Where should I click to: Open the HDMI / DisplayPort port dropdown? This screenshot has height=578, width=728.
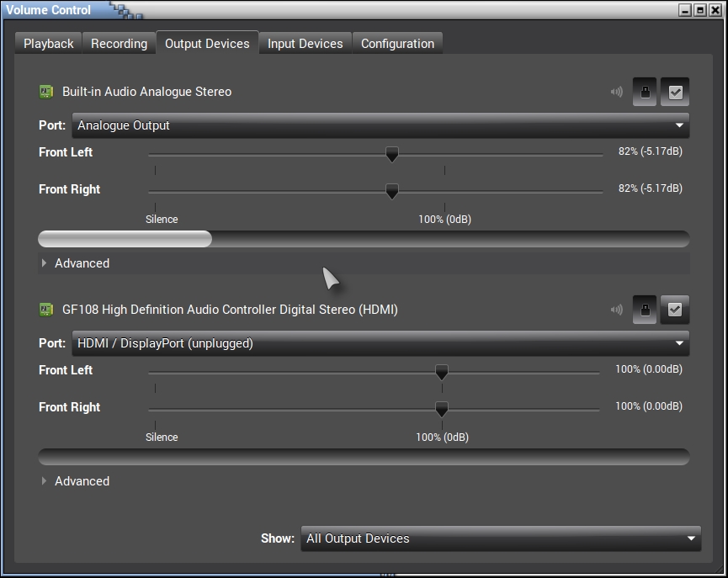click(380, 343)
